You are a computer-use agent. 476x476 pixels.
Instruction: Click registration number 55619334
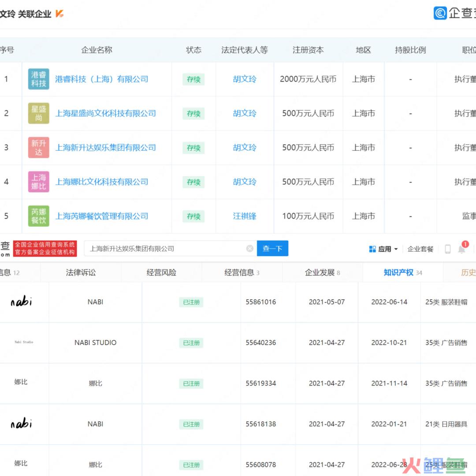pyautogui.click(x=261, y=383)
